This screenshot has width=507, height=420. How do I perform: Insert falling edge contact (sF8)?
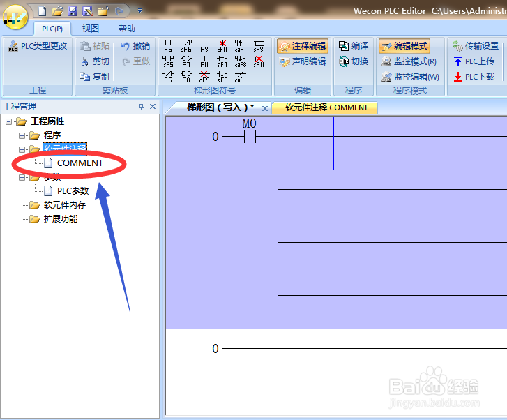(x=222, y=77)
